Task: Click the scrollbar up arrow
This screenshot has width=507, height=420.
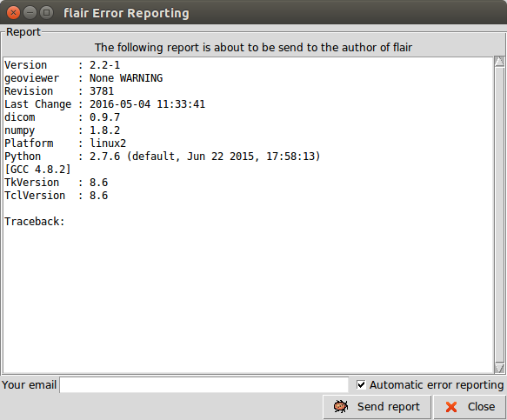Action: 499,62
